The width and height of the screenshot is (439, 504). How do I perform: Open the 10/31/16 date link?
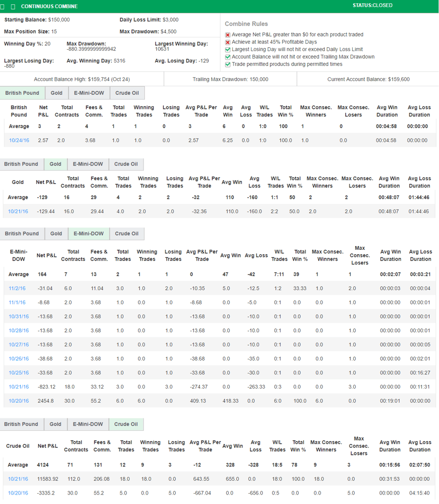[18, 317]
